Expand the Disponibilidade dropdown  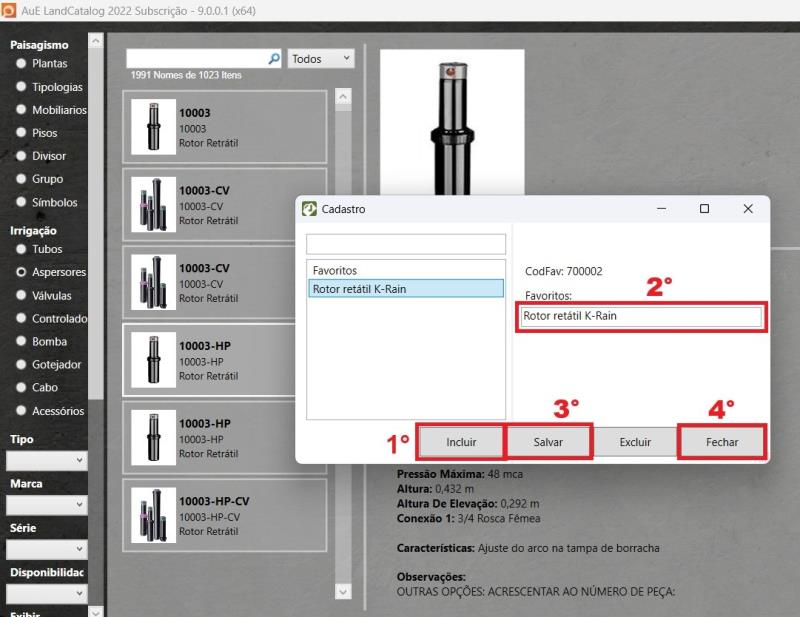(x=46, y=594)
